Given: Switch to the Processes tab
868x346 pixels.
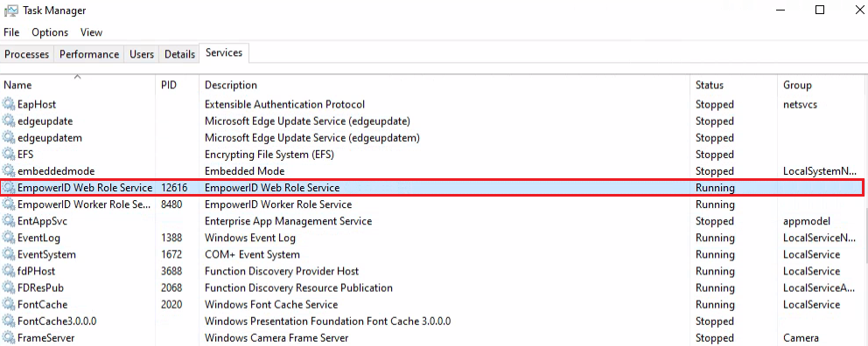Looking at the screenshot, I should point(26,54).
